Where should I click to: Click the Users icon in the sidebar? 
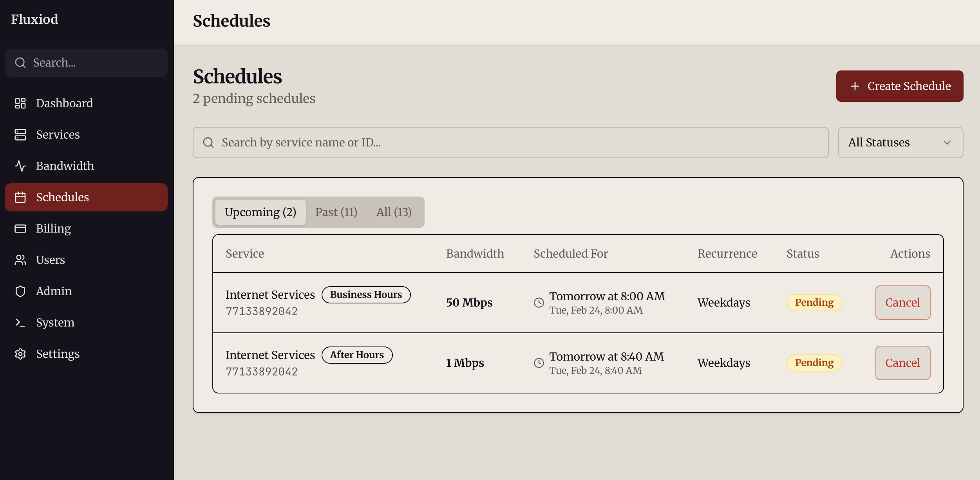tap(20, 260)
